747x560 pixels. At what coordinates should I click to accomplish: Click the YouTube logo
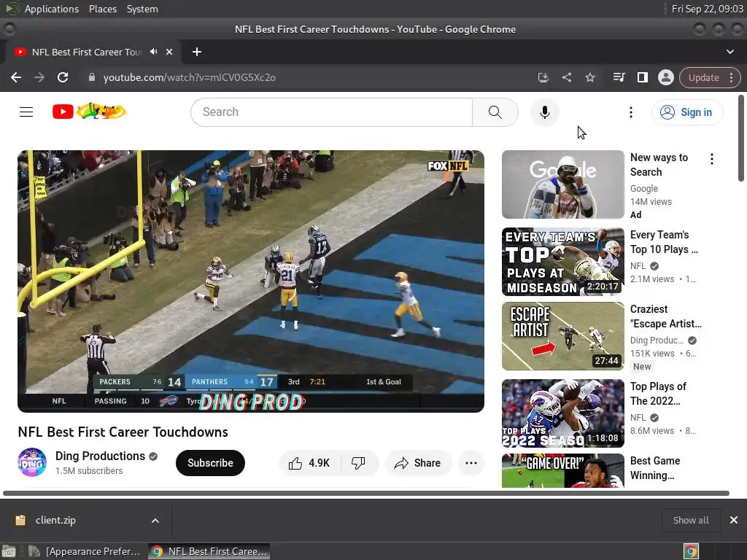[89, 112]
